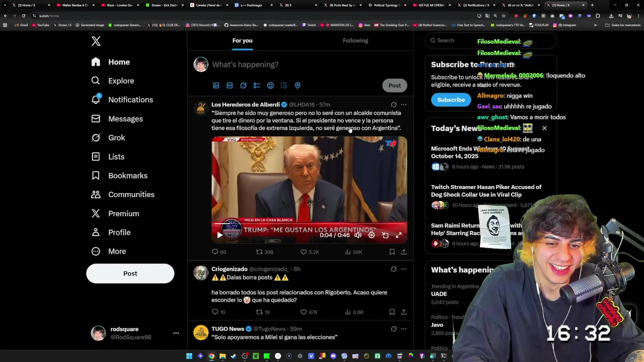Viewport: 644px width, 362px height.
Task: Switch to the For you tab
Action: 243,40
